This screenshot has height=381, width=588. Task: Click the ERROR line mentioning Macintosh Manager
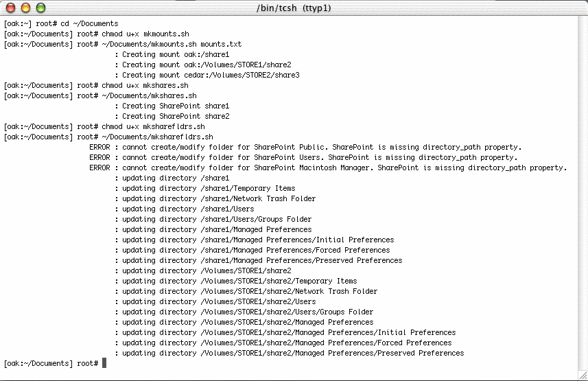[328, 168]
